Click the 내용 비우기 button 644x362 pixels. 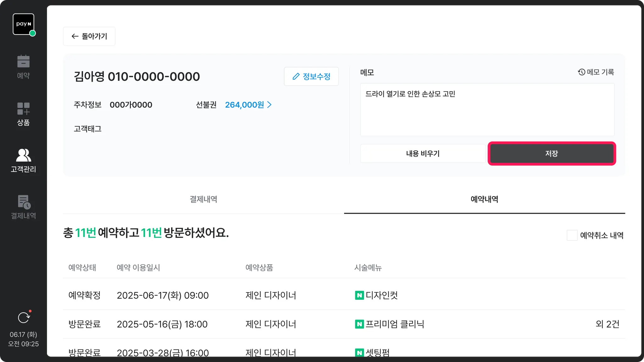click(422, 154)
